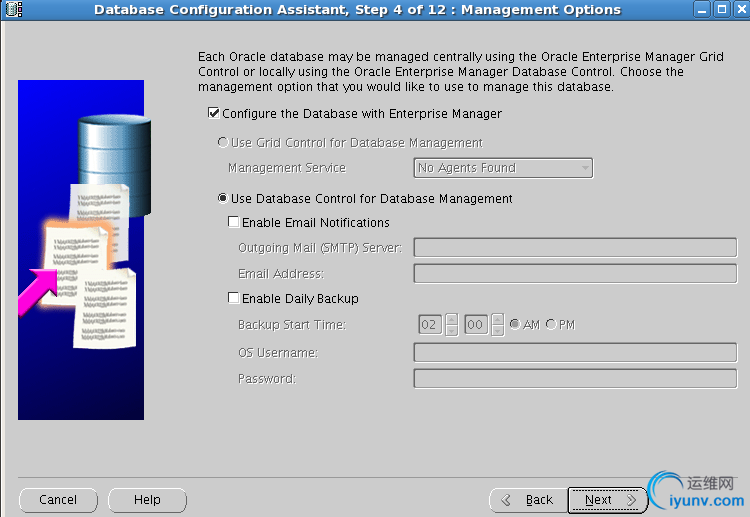Decrease the backup minute value
This screenshot has width=750, height=517.
pos(497,330)
